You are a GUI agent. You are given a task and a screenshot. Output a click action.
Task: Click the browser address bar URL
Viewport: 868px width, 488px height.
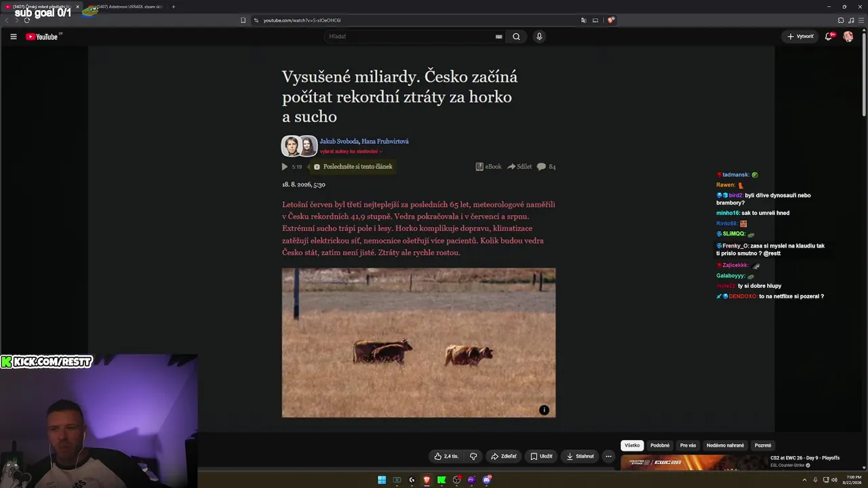tap(302, 20)
